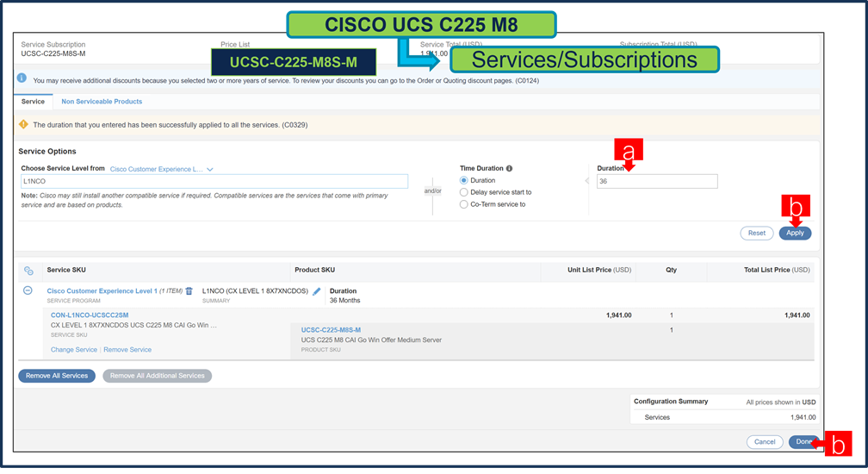Image resolution: width=868 pixels, height=474 pixels.
Task: Click the Qty column header
Action: tap(672, 271)
